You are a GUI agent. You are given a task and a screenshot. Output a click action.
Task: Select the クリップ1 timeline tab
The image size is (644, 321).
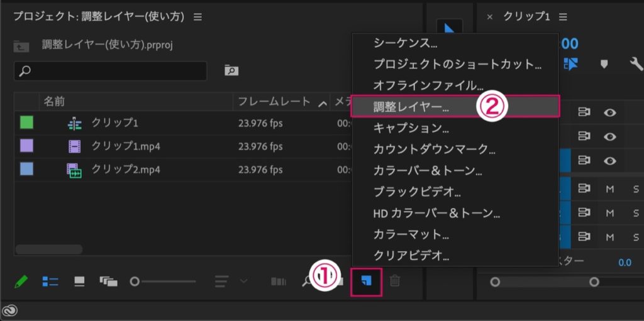526,17
